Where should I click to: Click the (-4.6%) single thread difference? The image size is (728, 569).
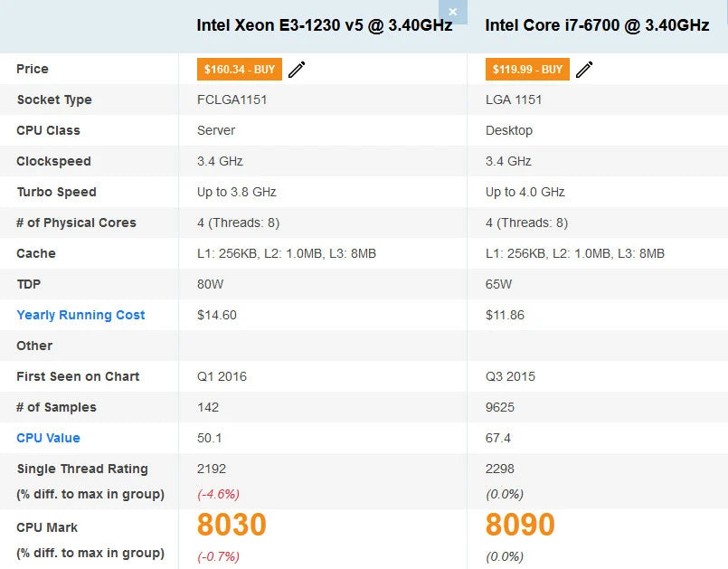click(x=218, y=494)
